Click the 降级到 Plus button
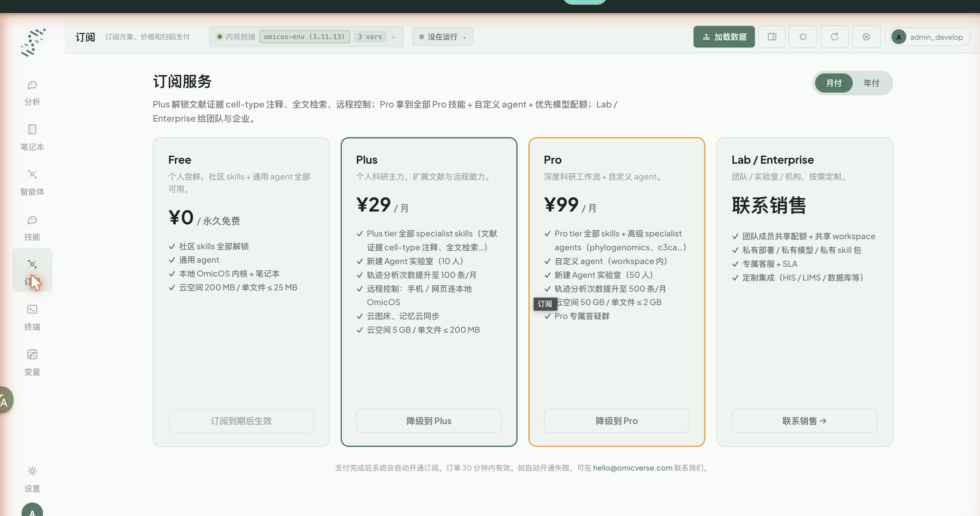The height and width of the screenshot is (516, 980). [x=429, y=421]
